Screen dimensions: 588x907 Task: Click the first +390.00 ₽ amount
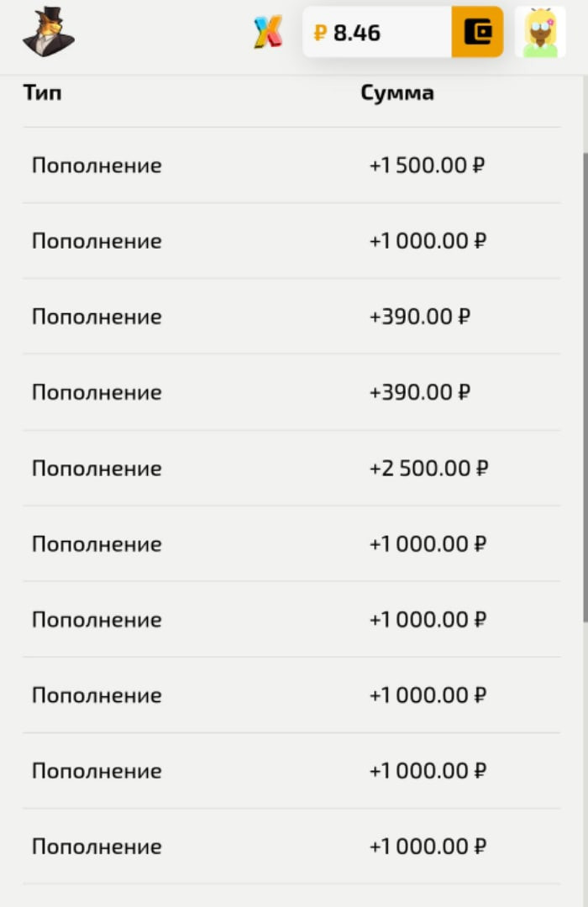pyautogui.click(x=420, y=317)
